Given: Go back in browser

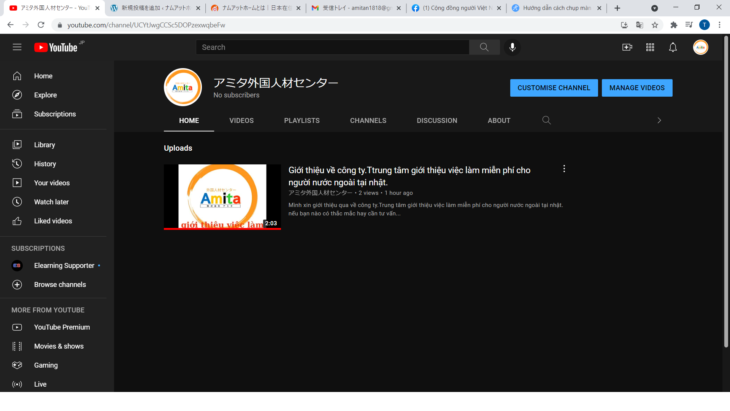Looking at the screenshot, I should coord(10,25).
